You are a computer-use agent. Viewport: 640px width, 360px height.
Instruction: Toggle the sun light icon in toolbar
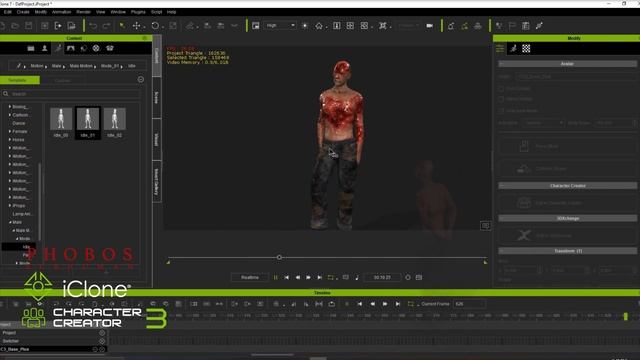point(305,26)
